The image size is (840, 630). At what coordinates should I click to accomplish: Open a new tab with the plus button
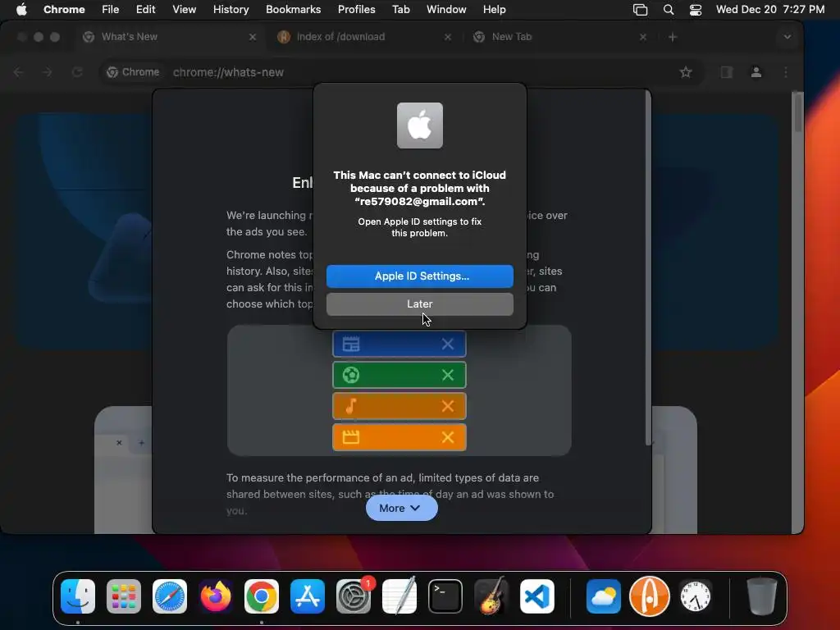tap(673, 37)
